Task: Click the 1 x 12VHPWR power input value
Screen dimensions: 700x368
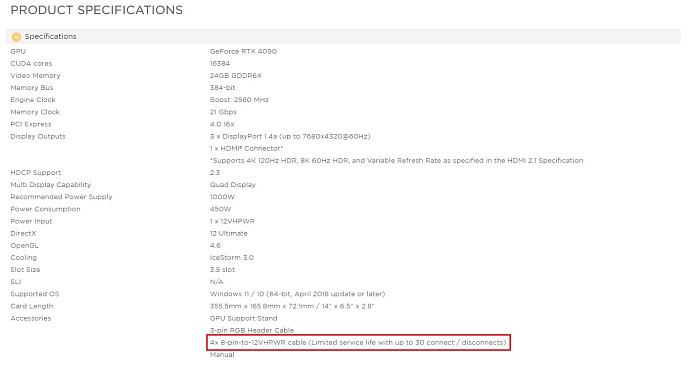Action: (x=232, y=221)
